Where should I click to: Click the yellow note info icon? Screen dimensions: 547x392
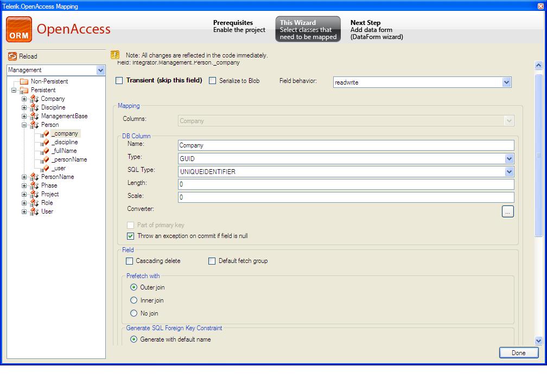tap(115, 55)
